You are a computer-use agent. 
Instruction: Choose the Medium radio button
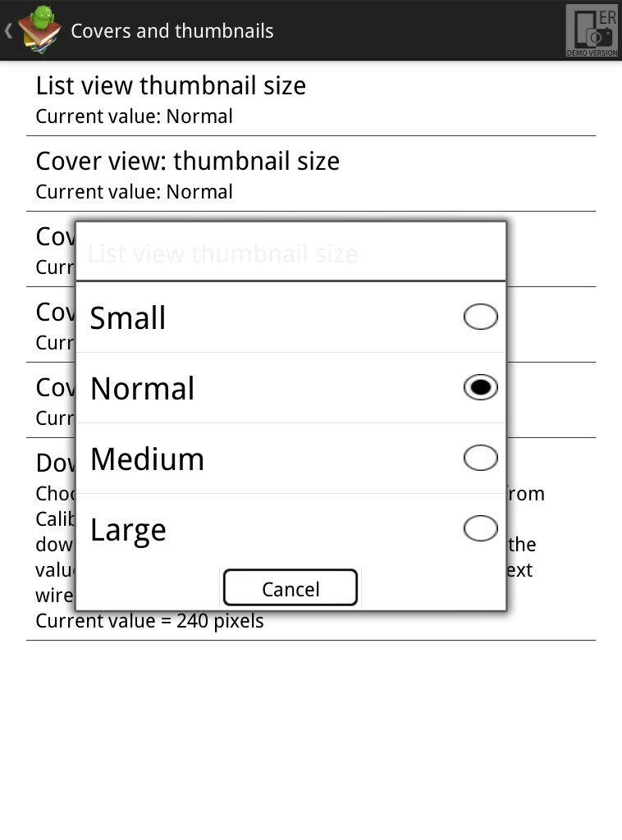pyautogui.click(x=480, y=458)
